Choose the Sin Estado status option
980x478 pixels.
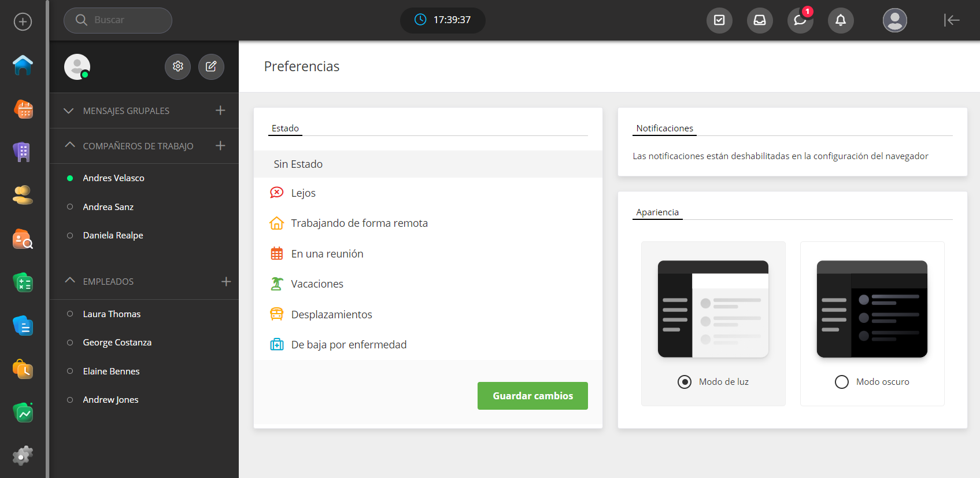[298, 164]
